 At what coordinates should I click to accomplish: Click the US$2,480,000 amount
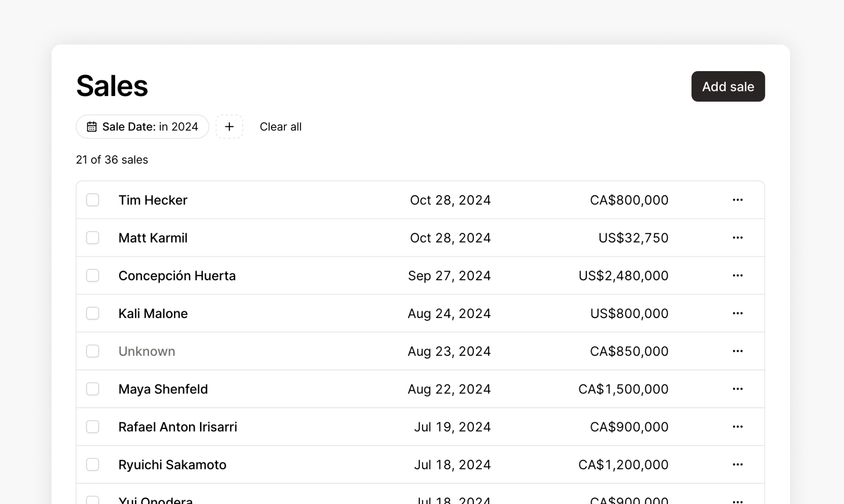tap(623, 276)
